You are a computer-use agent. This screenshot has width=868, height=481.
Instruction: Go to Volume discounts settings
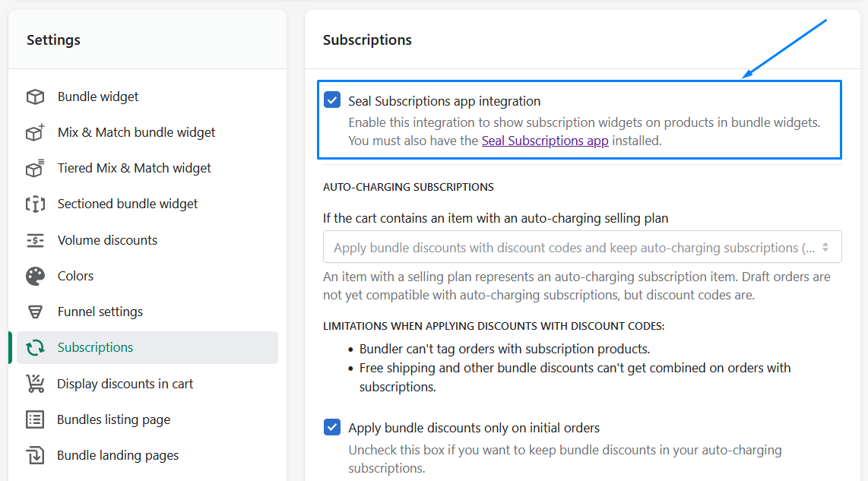click(107, 240)
